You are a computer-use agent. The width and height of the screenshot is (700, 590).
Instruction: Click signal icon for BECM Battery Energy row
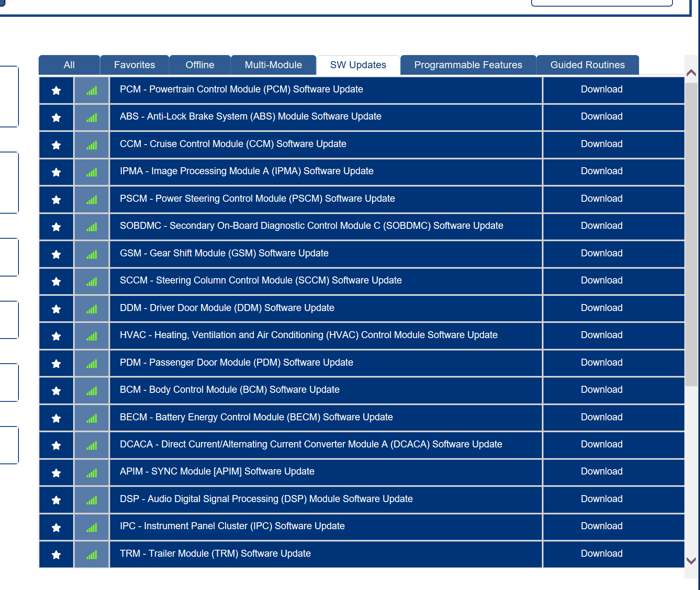click(92, 418)
